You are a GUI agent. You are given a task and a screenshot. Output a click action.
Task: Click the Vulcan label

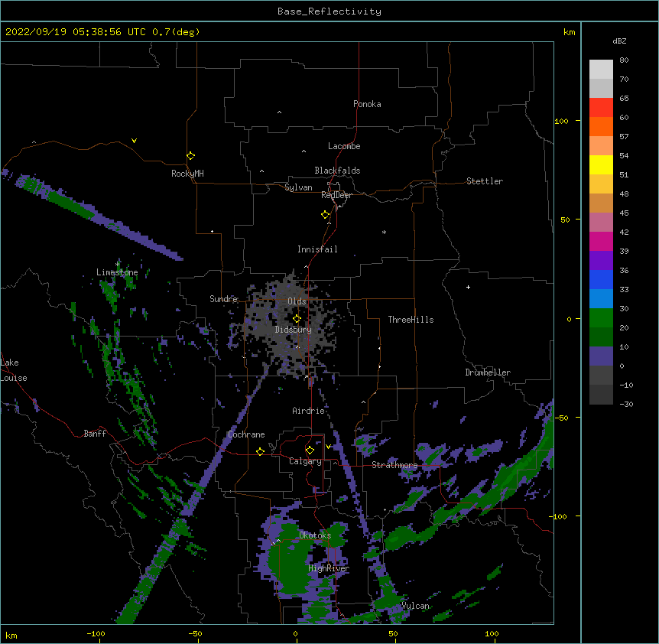(415, 606)
